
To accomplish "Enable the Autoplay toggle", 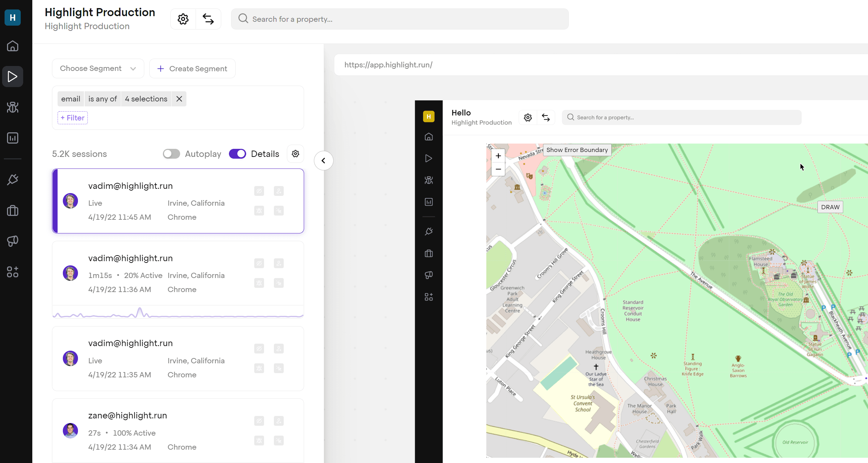I will click(171, 154).
